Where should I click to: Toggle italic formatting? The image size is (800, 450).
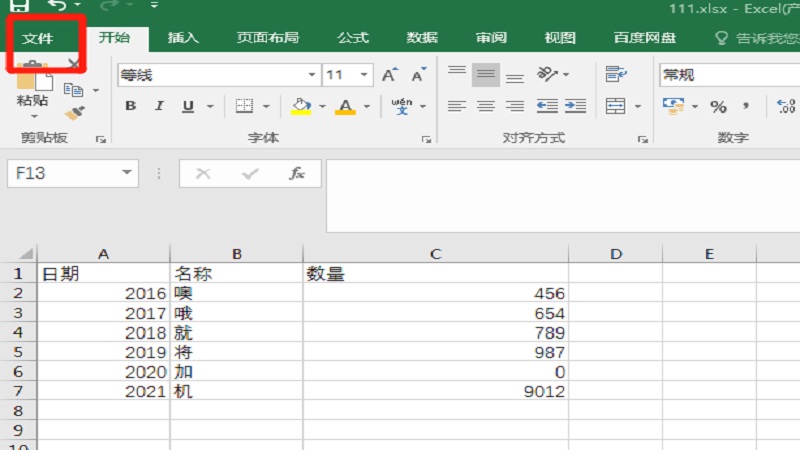coord(156,106)
